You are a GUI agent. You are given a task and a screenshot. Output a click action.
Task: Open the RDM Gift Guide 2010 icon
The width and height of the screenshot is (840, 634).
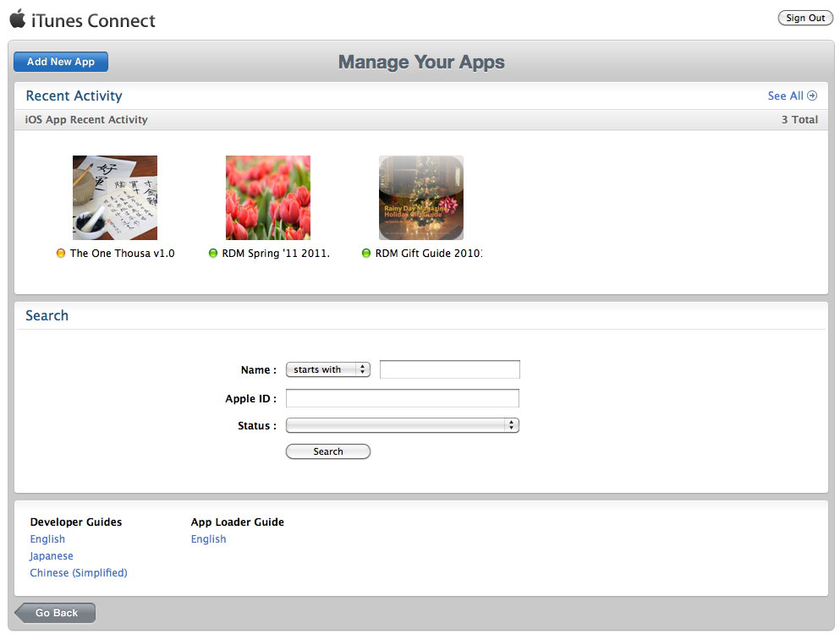click(x=421, y=198)
